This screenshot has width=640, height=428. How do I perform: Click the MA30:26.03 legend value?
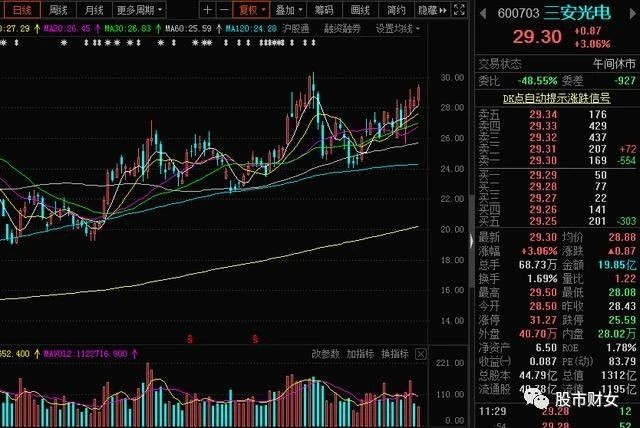pos(127,29)
